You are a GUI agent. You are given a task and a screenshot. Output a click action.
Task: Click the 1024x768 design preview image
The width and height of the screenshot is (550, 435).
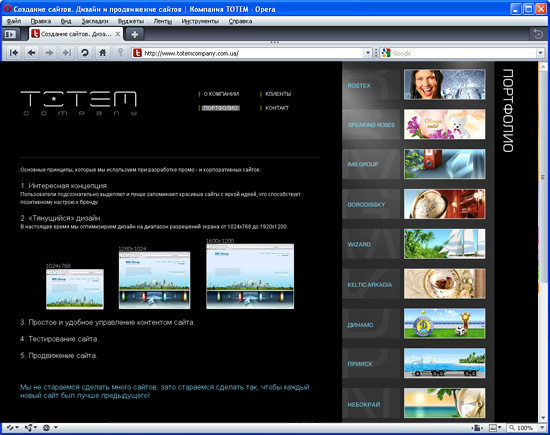(75, 289)
